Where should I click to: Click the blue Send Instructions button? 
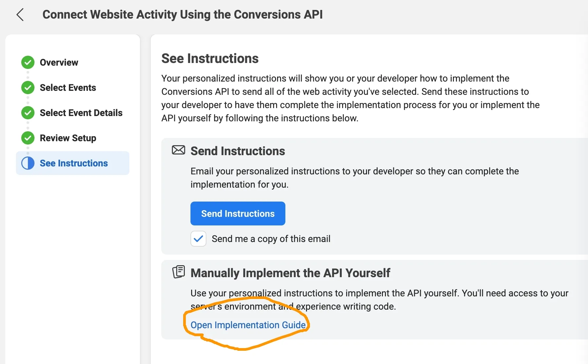click(x=238, y=213)
